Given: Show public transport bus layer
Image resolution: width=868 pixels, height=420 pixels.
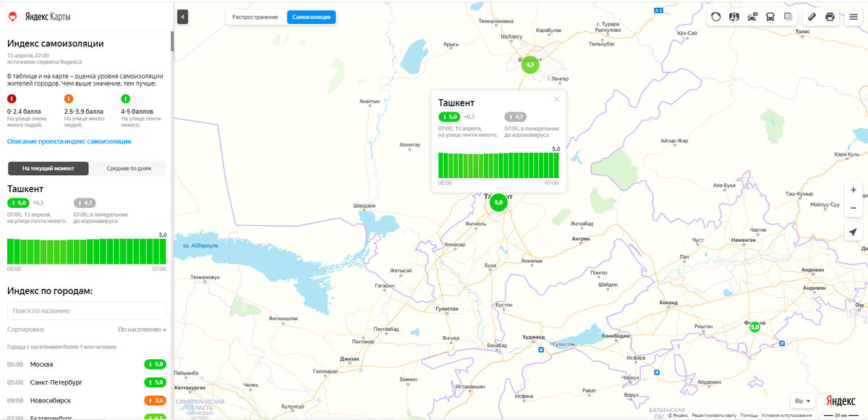Looking at the screenshot, I should (x=770, y=17).
